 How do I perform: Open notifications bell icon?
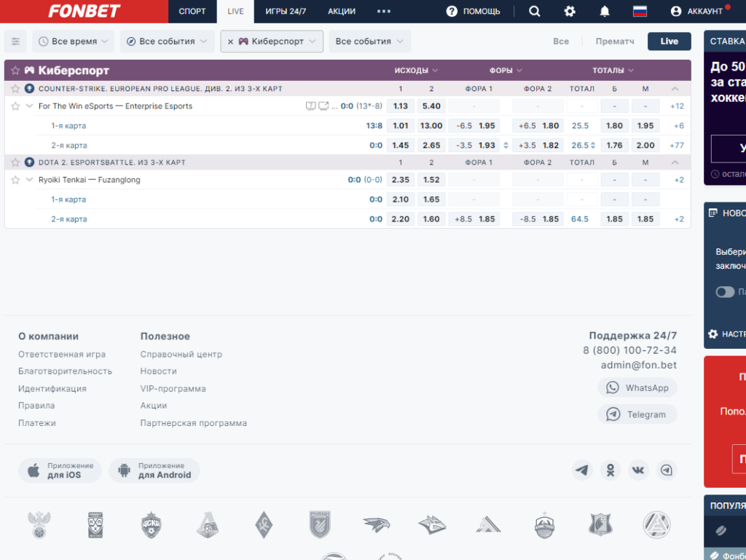pos(604,11)
